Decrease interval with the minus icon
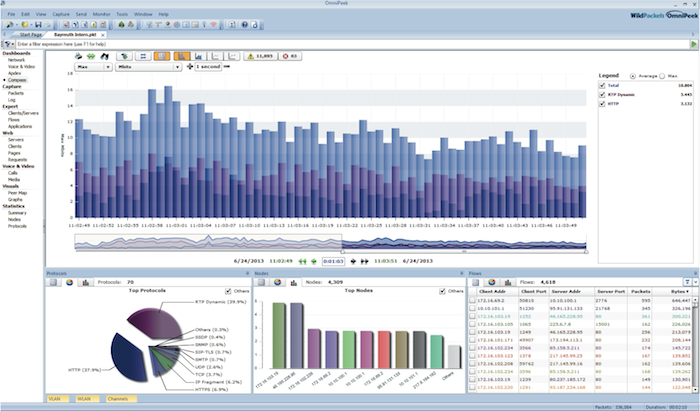Screen dimensions: 700x411 click(x=227, y=66)
